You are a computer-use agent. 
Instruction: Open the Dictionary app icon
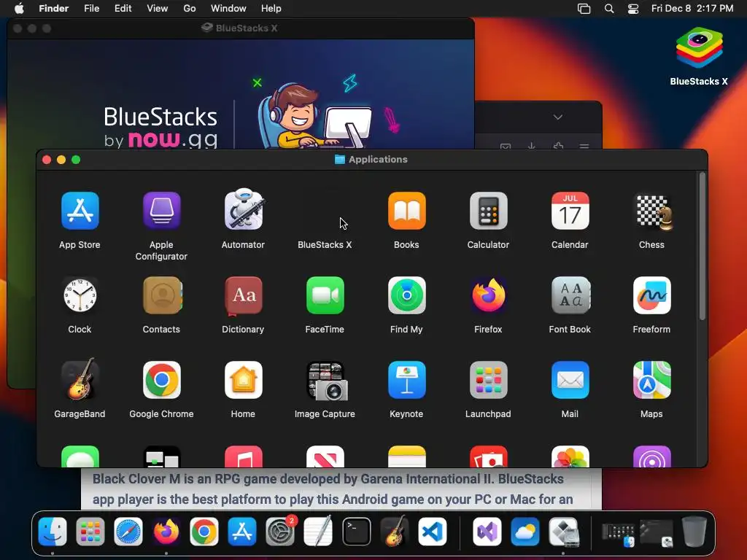pos(243,296)
